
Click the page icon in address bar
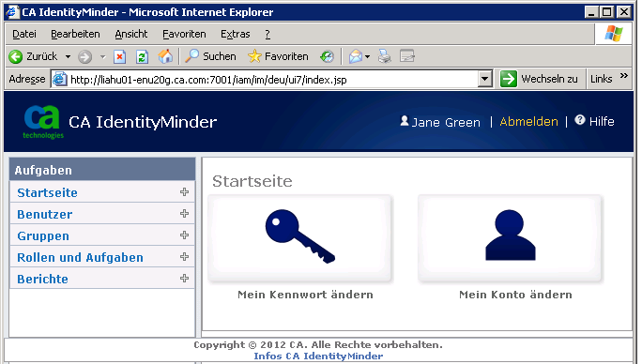59,79
